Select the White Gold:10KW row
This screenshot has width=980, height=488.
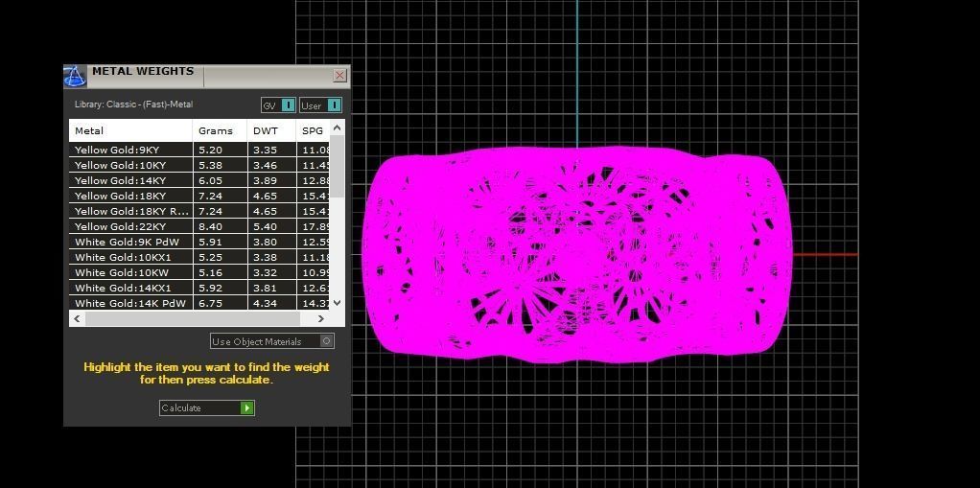pos(199,272)
